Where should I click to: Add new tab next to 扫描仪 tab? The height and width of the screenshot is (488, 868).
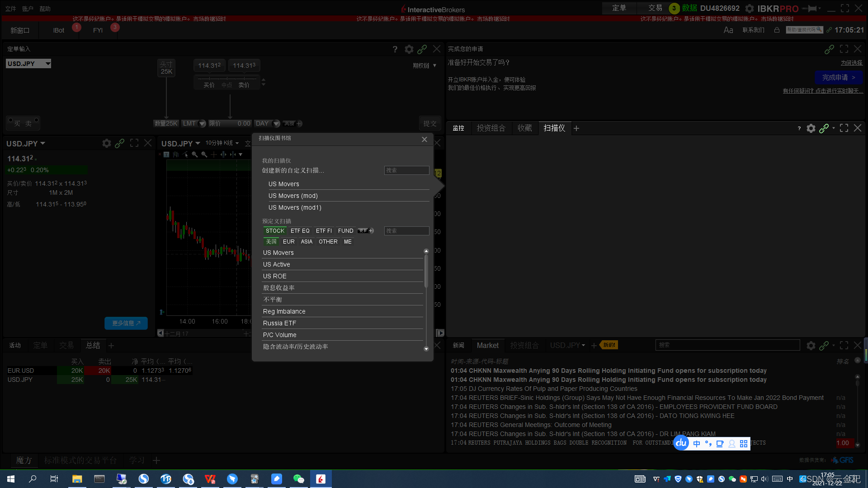(576, 128)
